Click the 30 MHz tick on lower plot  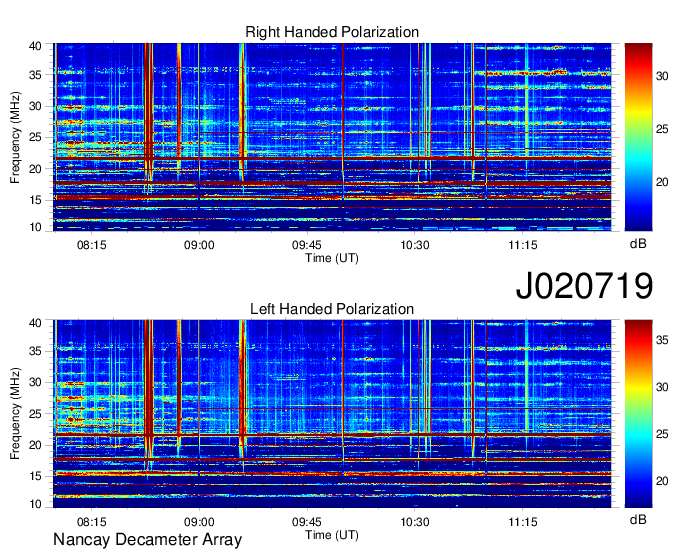point(35,382)
